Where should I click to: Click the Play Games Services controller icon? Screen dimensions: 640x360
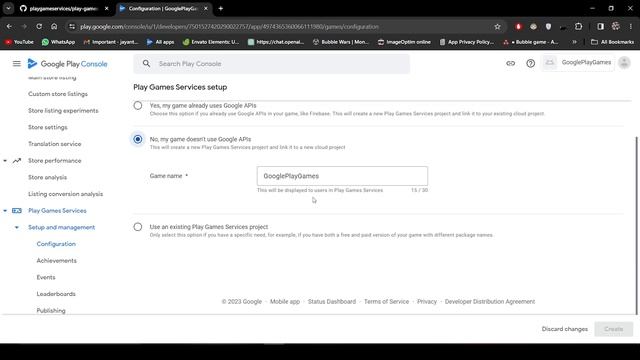[17, 211]
